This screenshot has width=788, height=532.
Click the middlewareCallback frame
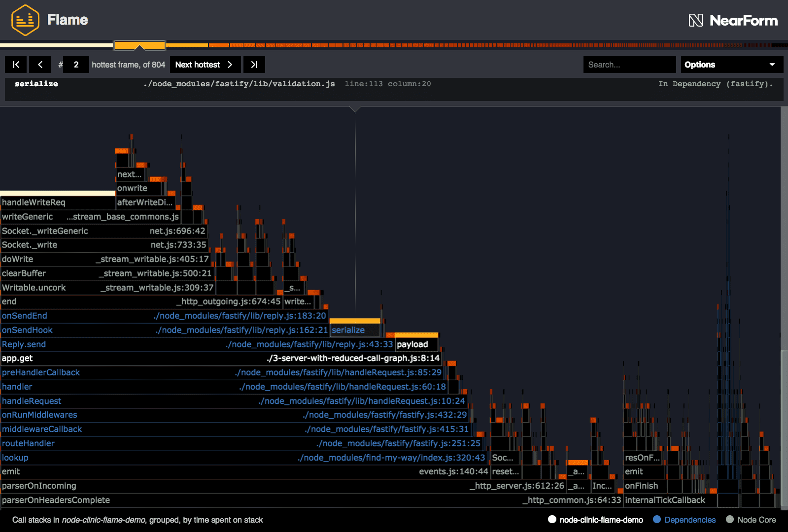click(236, 429)
